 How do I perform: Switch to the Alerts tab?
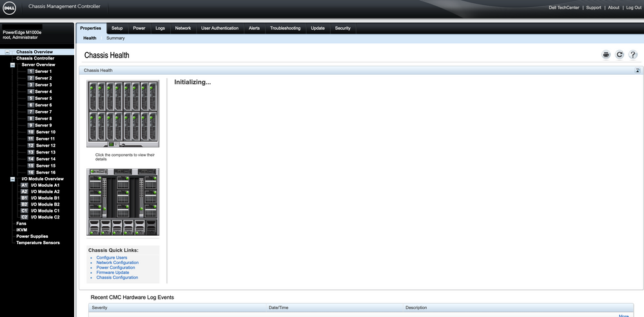click(254, 28)
